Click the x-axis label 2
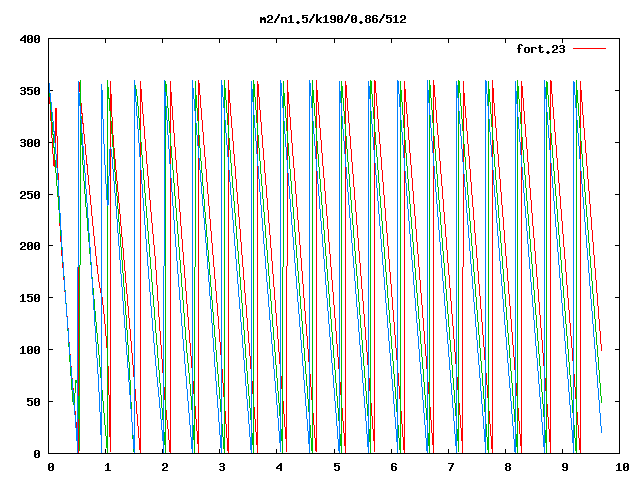Image resolution: width=640 pixels, height=480 pixels. click(x=164, y=467)
